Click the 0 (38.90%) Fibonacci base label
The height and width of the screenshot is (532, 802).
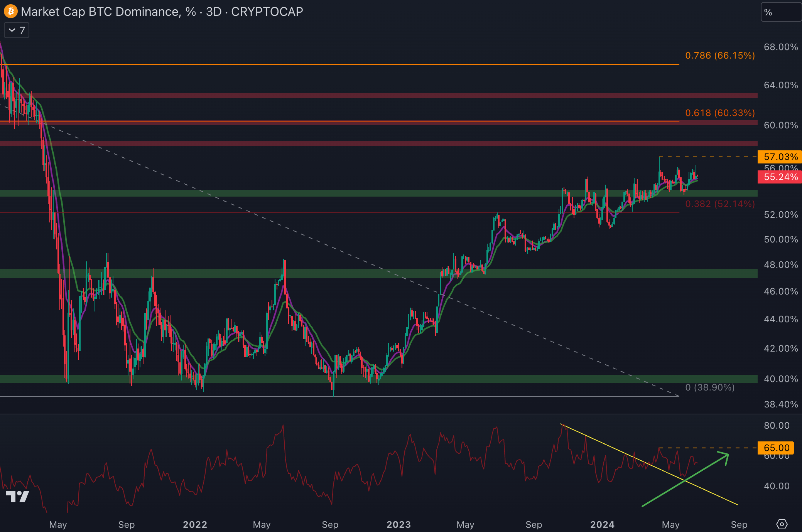[710, 387]
